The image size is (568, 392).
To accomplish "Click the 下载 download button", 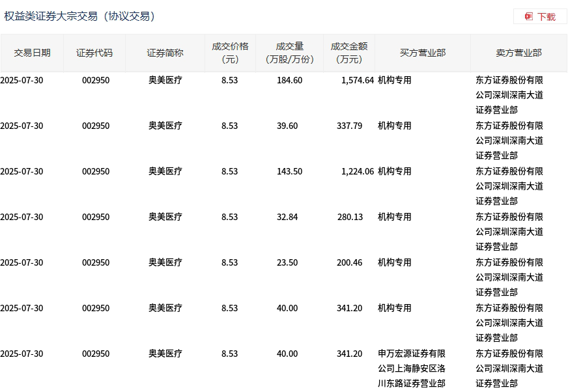I will [x=540, y=17].
